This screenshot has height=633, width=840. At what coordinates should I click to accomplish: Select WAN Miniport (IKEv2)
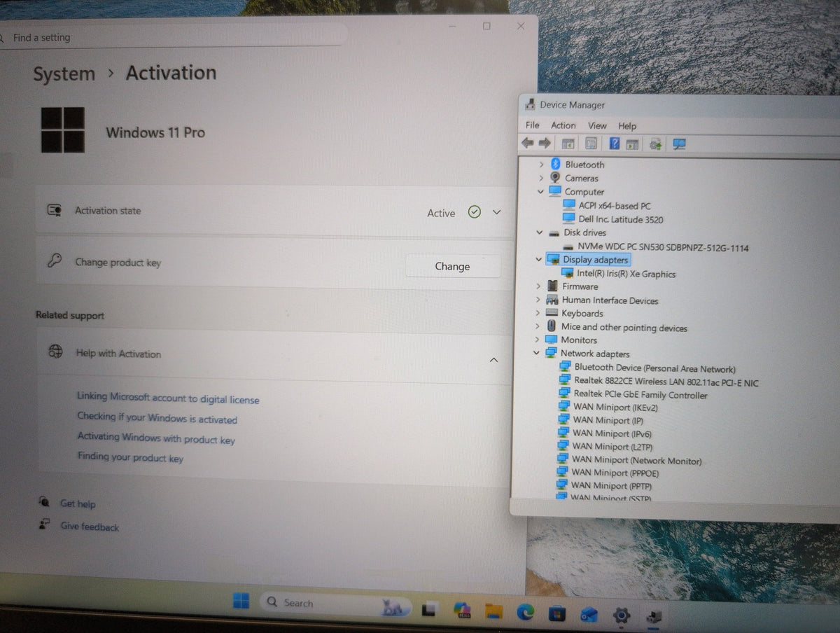(x=615, y=408)
